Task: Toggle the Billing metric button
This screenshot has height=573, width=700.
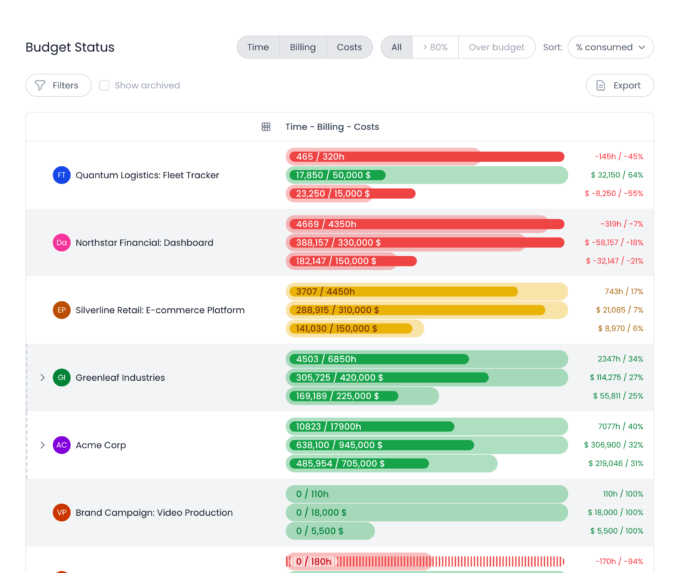Action: [303, 47]
